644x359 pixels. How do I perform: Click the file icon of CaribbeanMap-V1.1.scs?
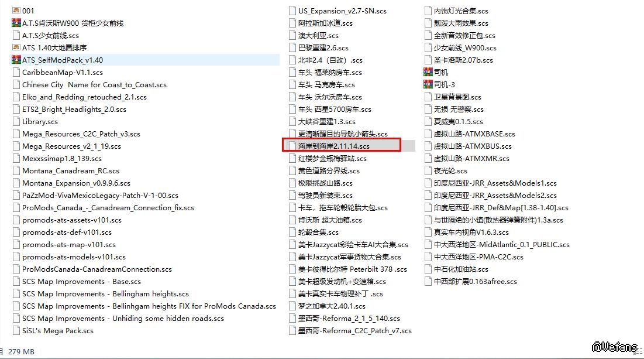pyautogui.click(x=16, y=73)
